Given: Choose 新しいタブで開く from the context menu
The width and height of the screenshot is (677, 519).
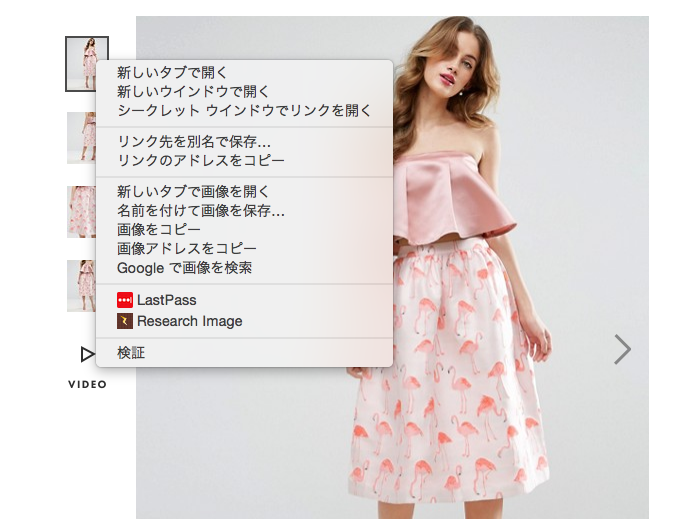Looking at the screenshot, I should coord(172,72).
